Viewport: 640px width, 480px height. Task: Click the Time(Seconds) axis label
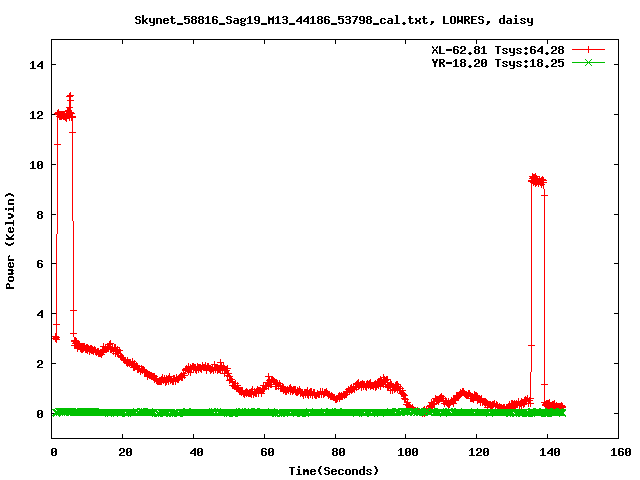tap(334, 471)
